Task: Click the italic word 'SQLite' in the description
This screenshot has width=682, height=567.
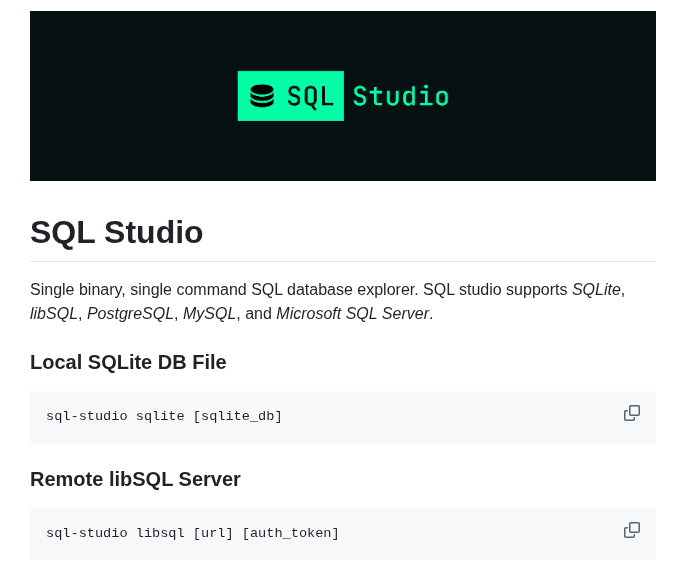Action: coord(596,290)
